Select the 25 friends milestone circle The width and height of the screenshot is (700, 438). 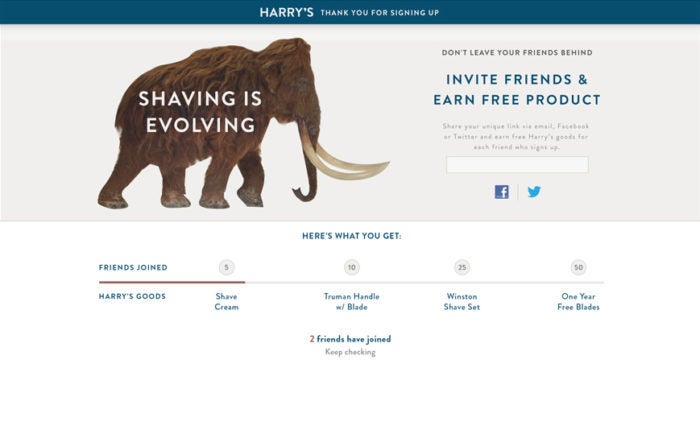pos(462,267)
